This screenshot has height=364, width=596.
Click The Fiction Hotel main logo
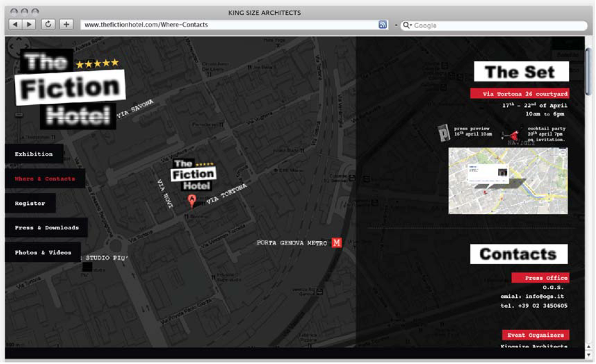(x=70, y=89)
